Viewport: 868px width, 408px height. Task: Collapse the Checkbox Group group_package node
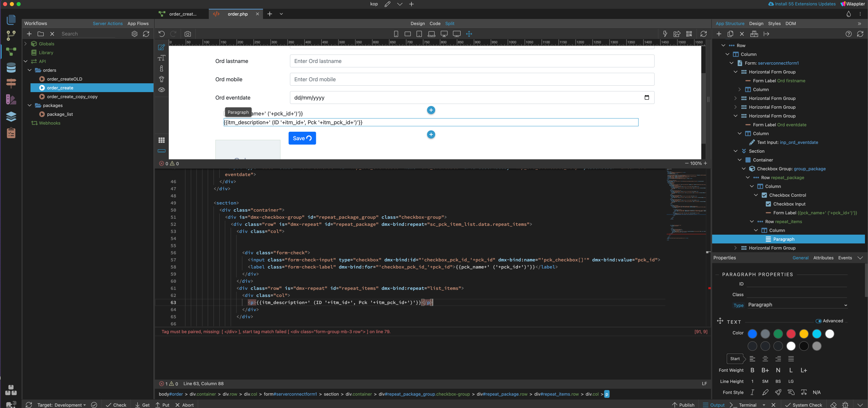click(744, 169)
